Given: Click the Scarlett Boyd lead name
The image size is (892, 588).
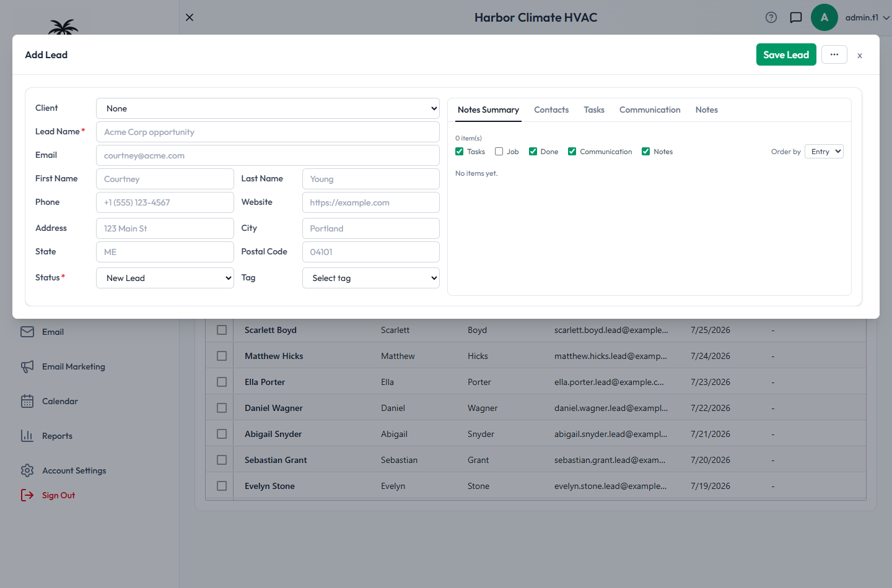Looking at the screenshot, I should pos(271,330).
